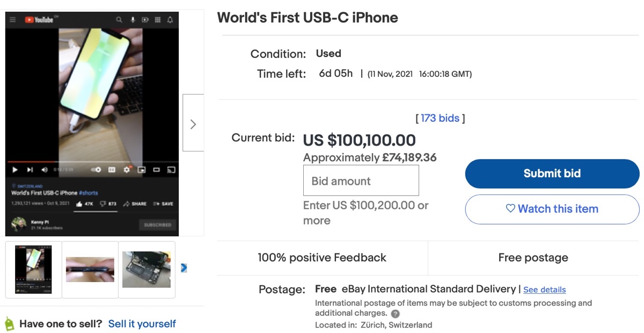Open the 173 bids history link
This screenshot has height=333, width=644.
[x=440, y=118]
